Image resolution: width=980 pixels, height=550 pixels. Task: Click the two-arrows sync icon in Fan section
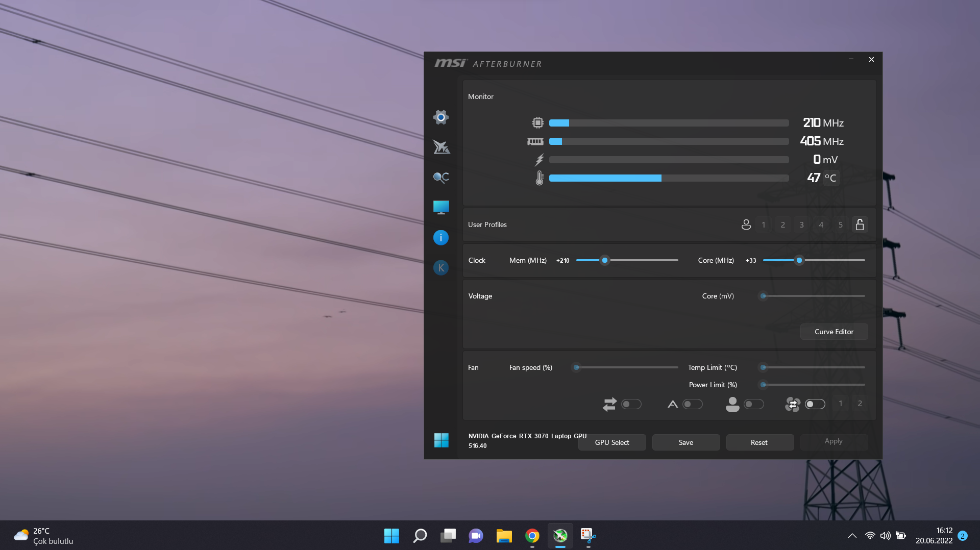click(609, 404)
